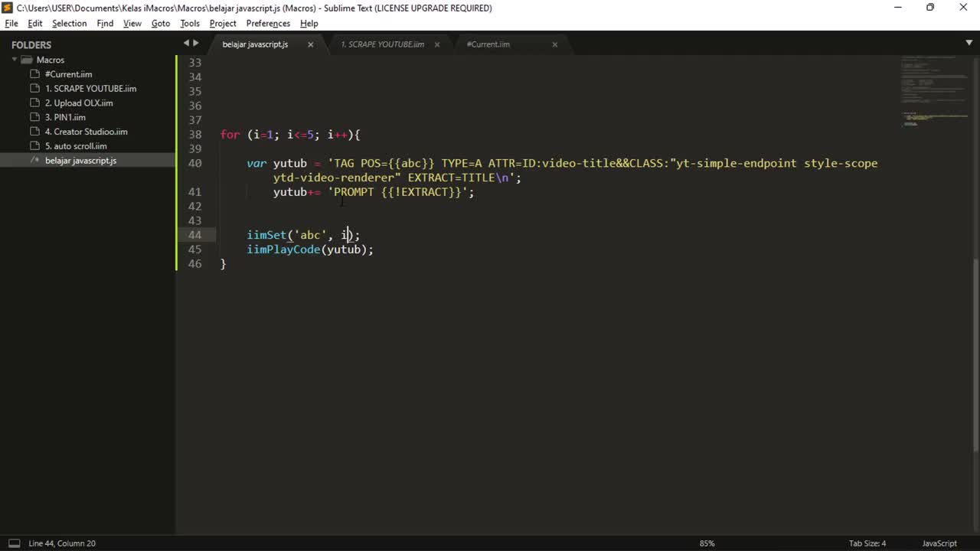Select belajar javascript.js in the sidebar
Image resolution: width=980 pixels, height=551 pixels.
click(80, 161)
